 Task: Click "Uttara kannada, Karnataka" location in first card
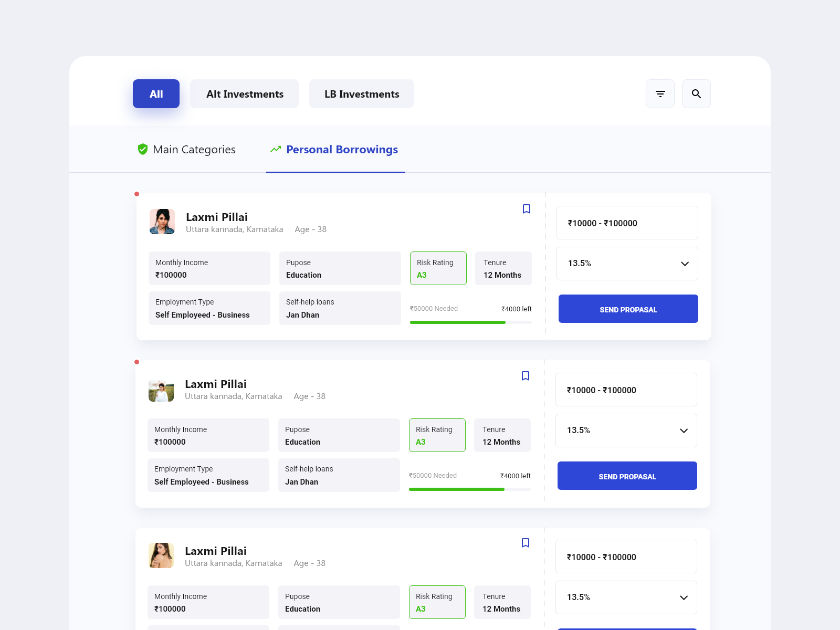[235, 229]
